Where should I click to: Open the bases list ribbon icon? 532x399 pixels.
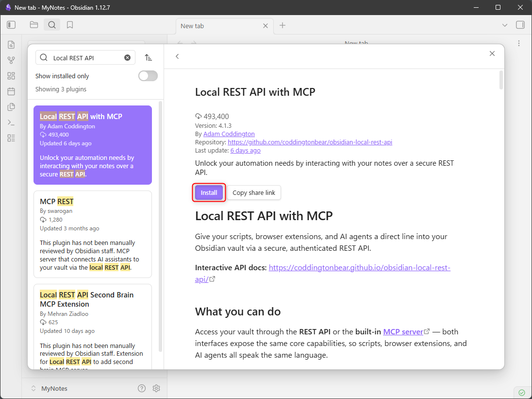coord(11,138)
